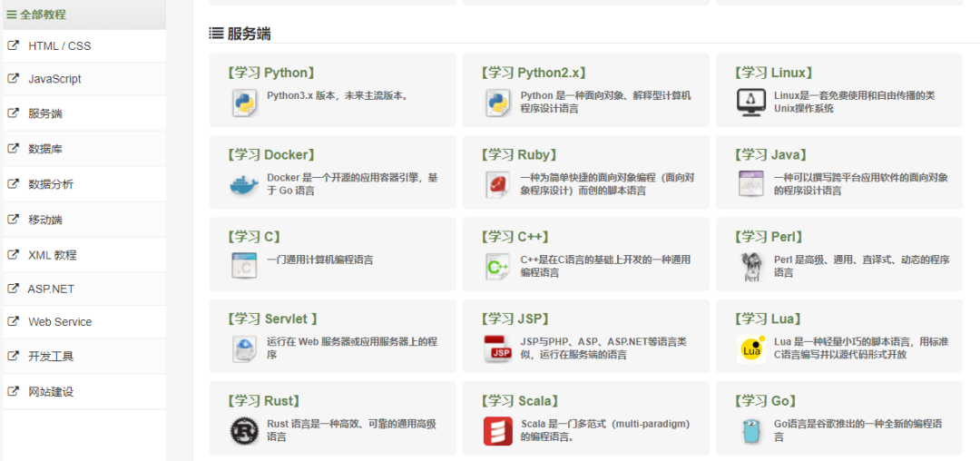Image resolution: width=980 pixels, height=461 pixels.
Task: Click the Linux penguin monitor icon
Action: 751,103
